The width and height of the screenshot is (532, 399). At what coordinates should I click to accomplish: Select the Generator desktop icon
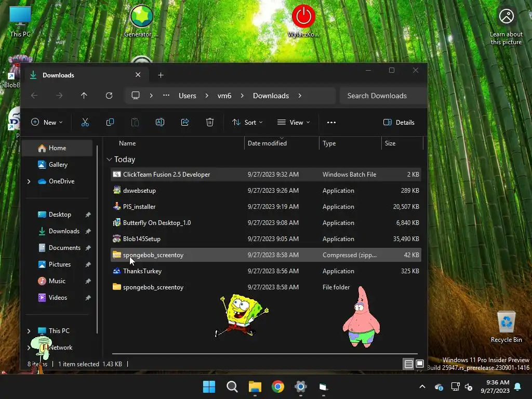click(x=141, y=20)
